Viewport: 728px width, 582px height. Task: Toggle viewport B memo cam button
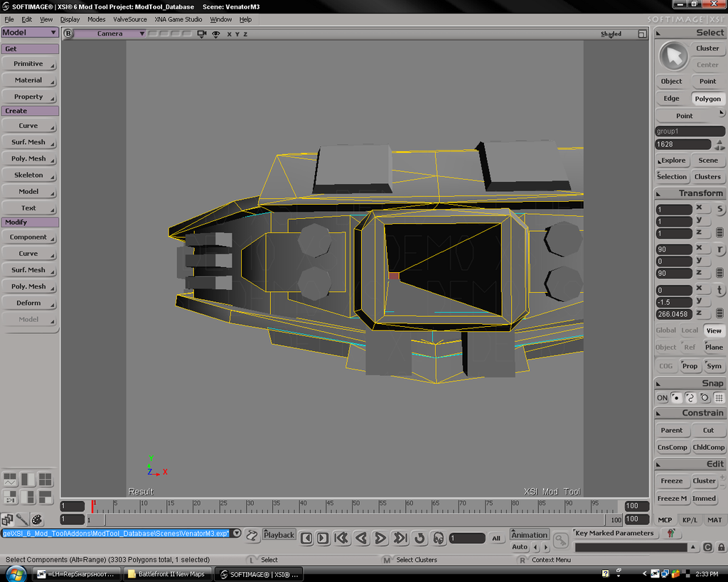point(68,33)
